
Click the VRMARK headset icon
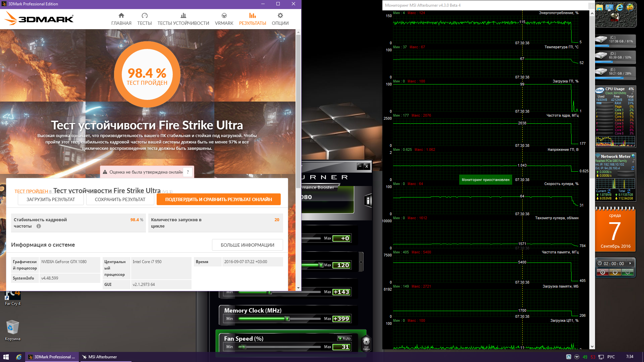[224, 16]
